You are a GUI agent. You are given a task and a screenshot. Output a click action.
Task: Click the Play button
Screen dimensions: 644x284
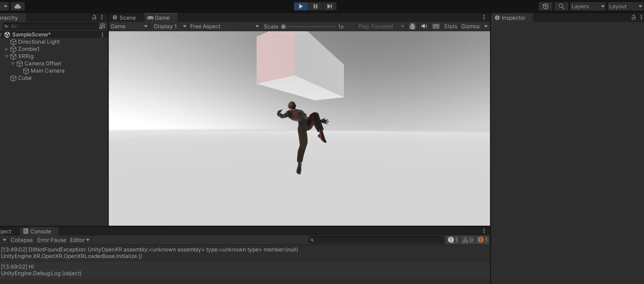tap(301, 6)
